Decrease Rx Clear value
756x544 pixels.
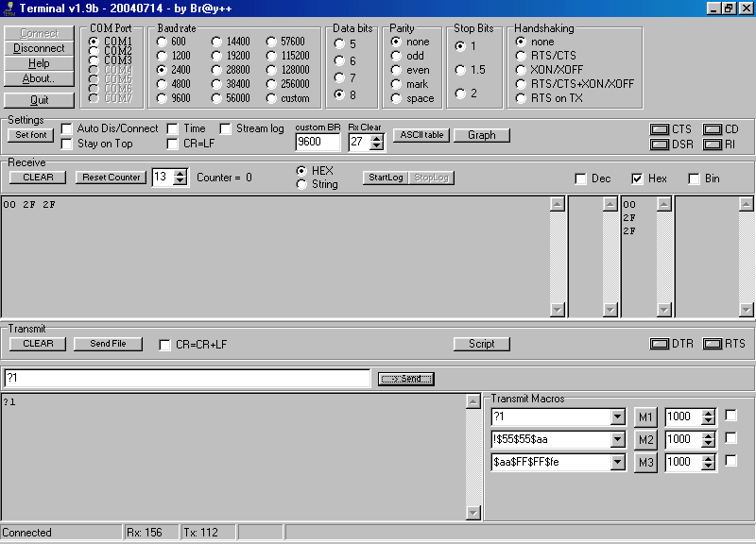(x=377, y=145)
